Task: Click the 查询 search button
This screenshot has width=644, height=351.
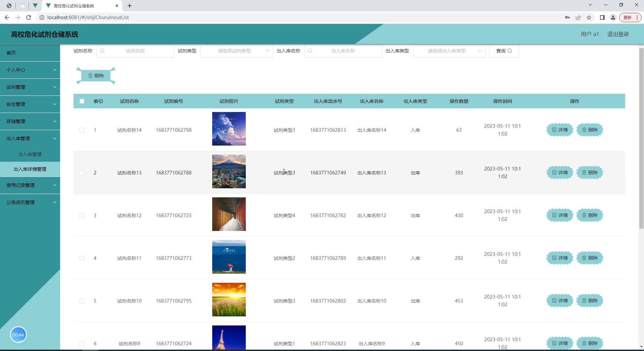Action: [504, 51]
